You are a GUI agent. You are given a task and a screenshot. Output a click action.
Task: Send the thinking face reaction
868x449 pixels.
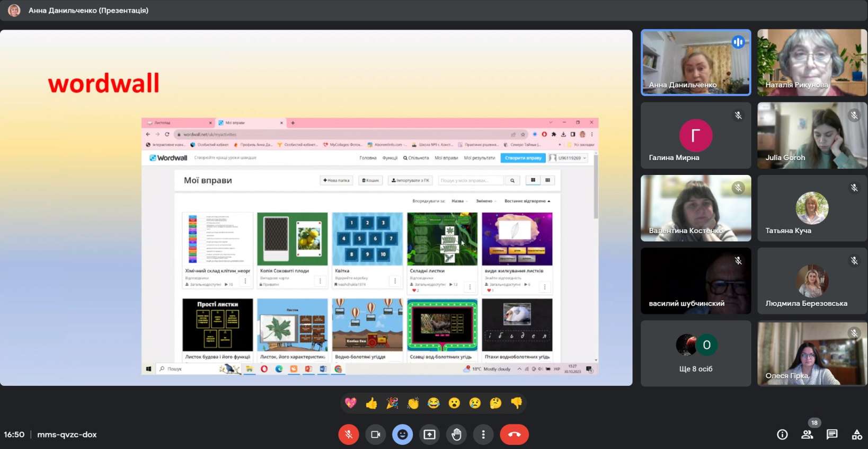(x=495, y=403)
